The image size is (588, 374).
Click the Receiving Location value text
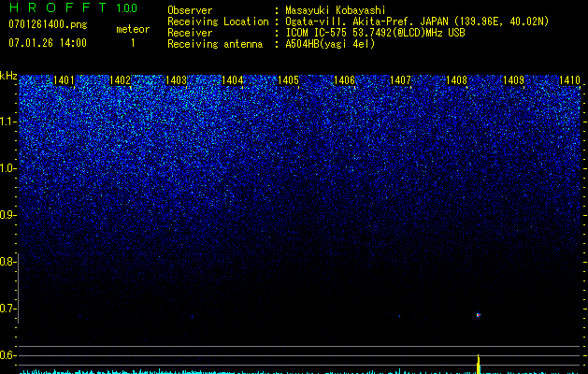click(417, 22)
